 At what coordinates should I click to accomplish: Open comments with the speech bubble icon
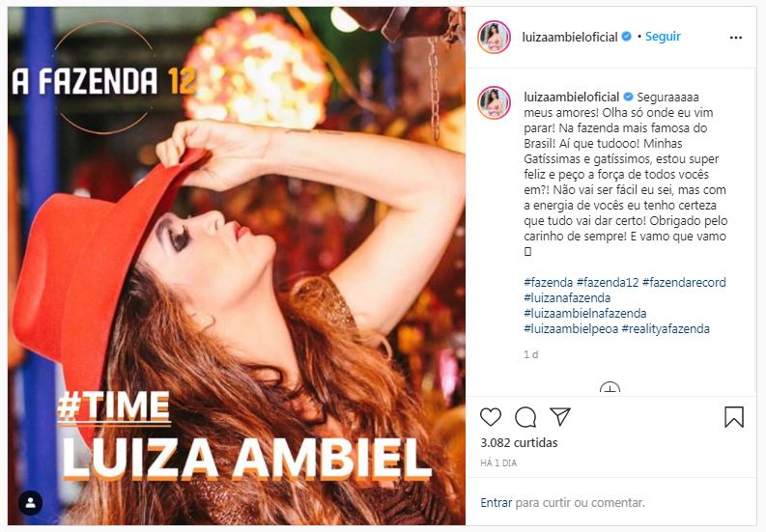coord(525,417)
